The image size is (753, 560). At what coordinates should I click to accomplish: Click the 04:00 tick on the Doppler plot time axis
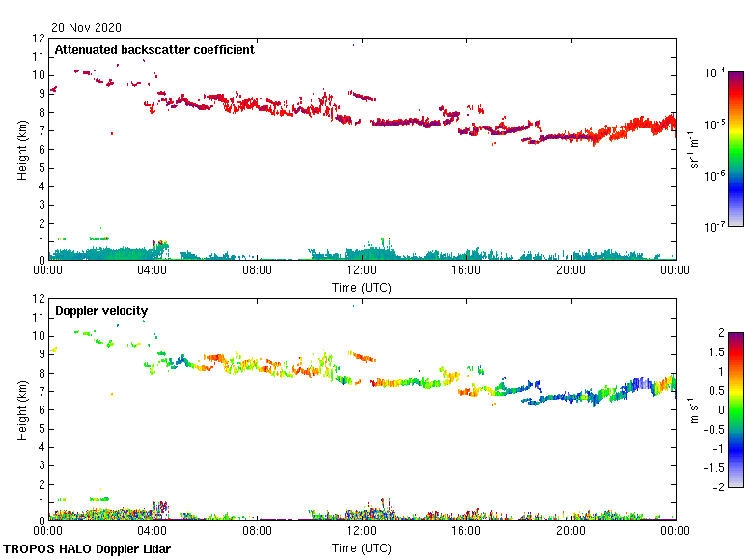(x=153, y=532)
